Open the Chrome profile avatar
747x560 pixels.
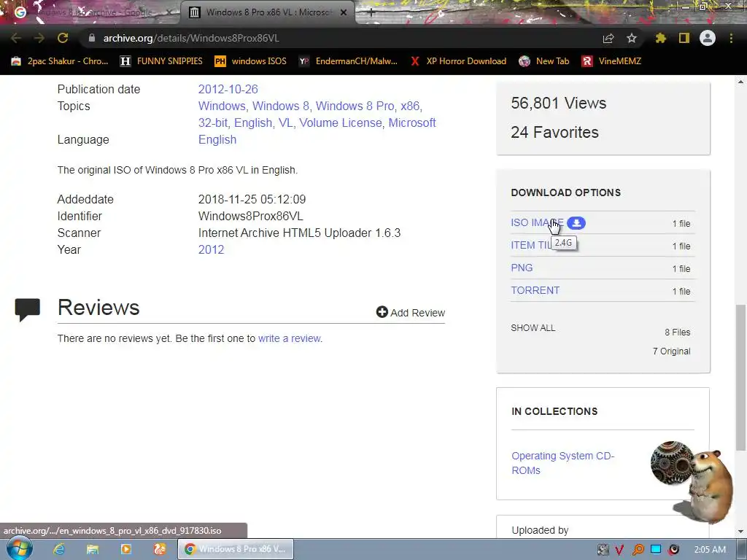708,38
